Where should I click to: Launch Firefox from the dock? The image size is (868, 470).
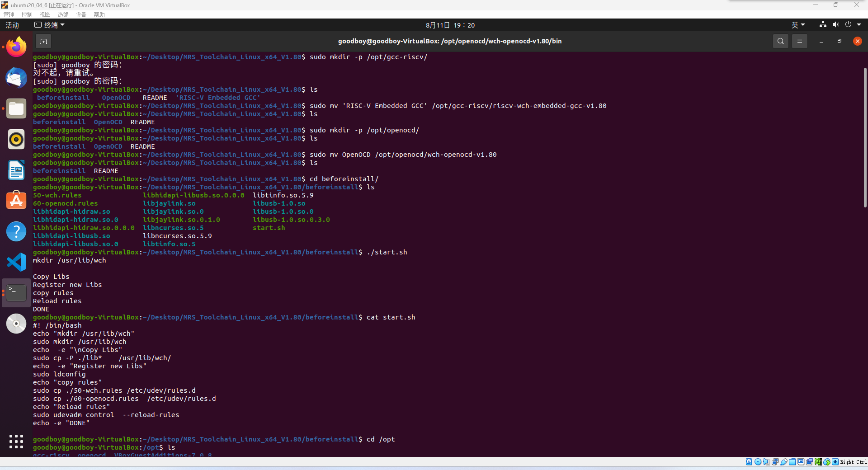tap(16, 47)
